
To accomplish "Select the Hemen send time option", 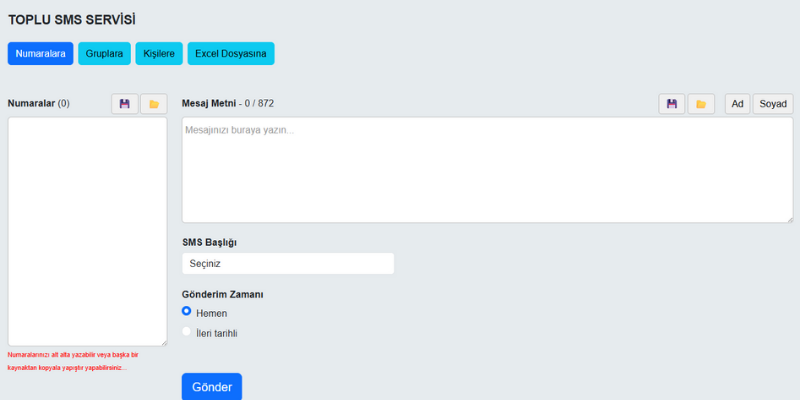I will (187, 312).
